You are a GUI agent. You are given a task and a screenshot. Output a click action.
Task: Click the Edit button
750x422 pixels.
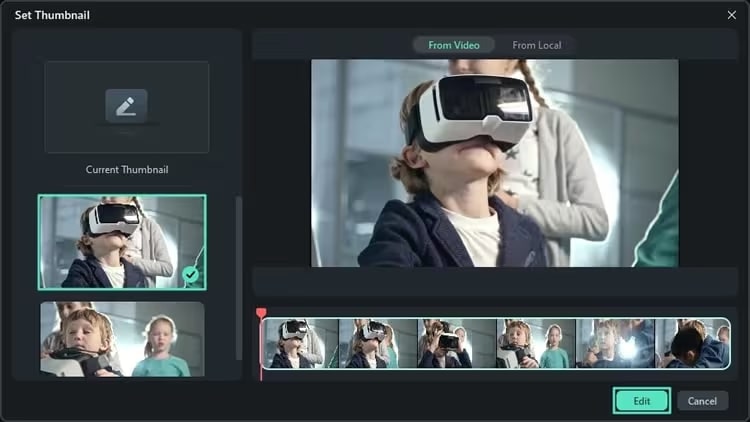(641, 401)
